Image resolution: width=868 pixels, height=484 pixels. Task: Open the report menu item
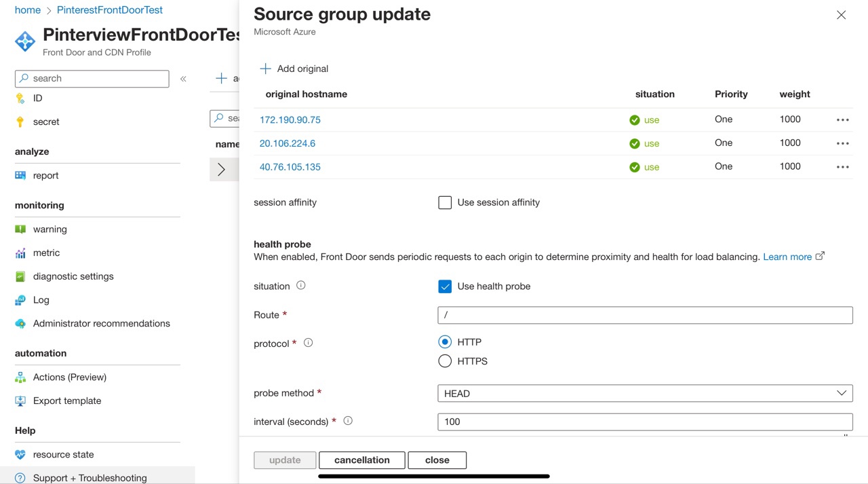tap(45, 176)
